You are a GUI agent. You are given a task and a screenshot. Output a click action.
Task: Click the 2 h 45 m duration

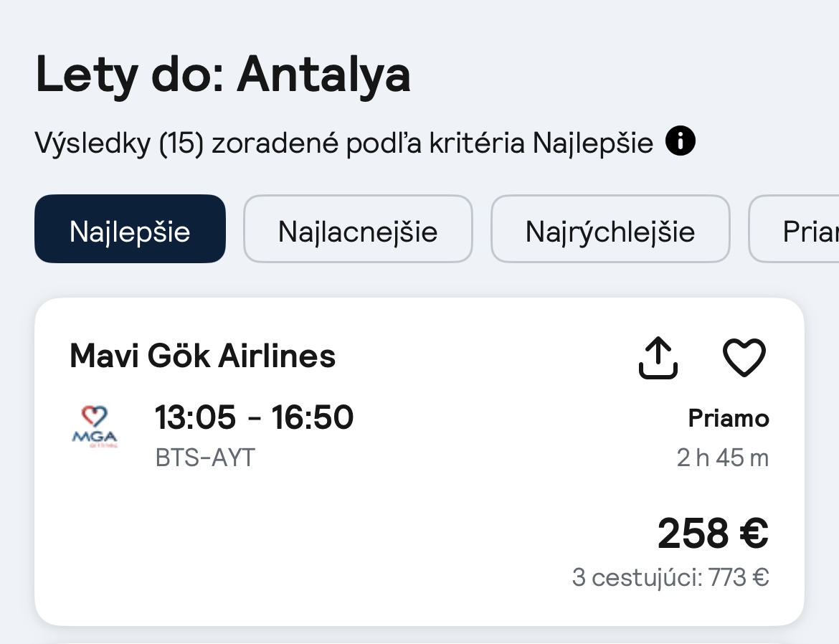point(722,458)
